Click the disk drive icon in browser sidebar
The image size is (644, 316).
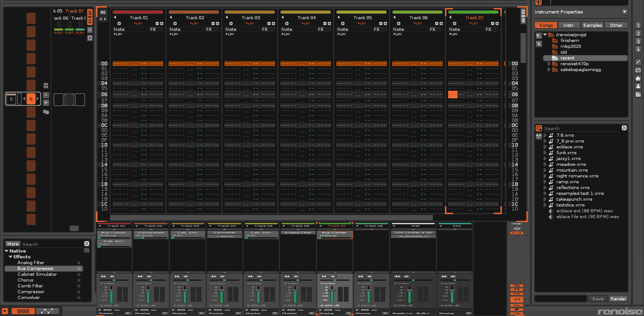[638, 70]
